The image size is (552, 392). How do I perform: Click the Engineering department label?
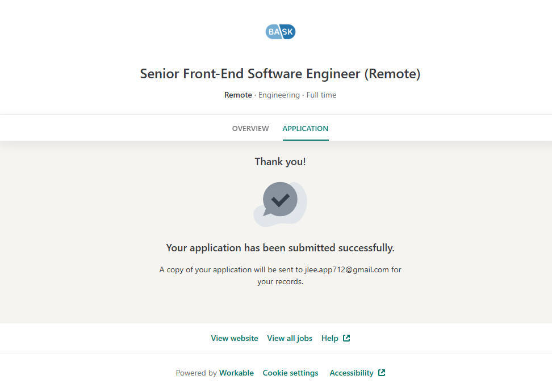[x=279, y=95]
